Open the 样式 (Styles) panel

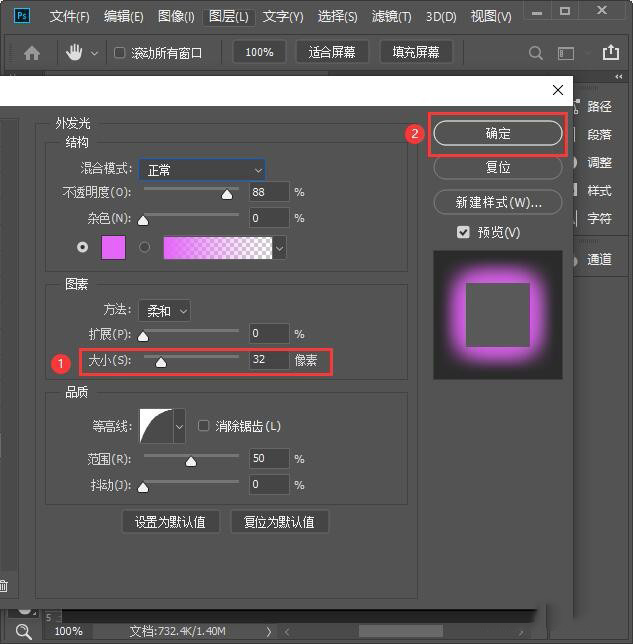pos(599,190)
